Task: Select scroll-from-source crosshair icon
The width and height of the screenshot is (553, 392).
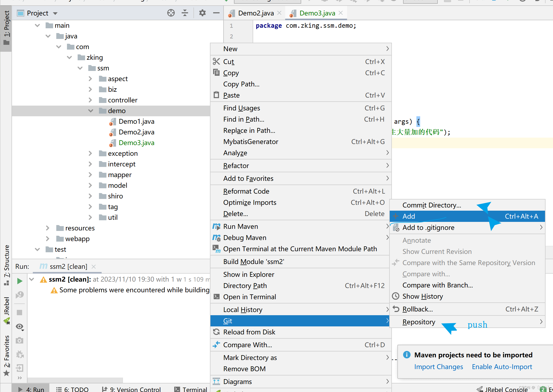Action: [171, 13]
